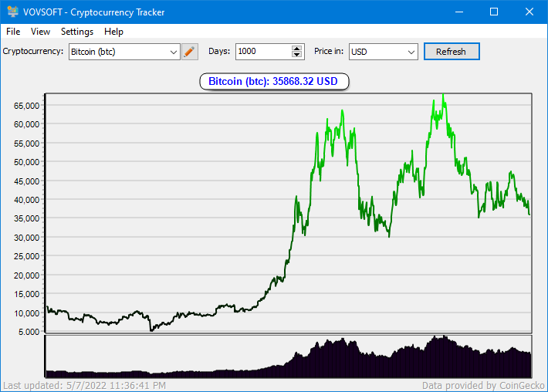
Task: Open the View menu
Action: pyautogui.click(x=40, y=32)
